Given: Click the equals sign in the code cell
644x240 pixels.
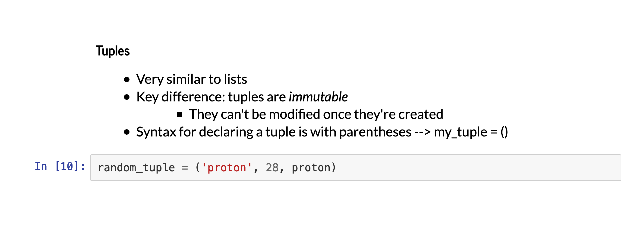Looking at the screenshot, I should 185,168.
